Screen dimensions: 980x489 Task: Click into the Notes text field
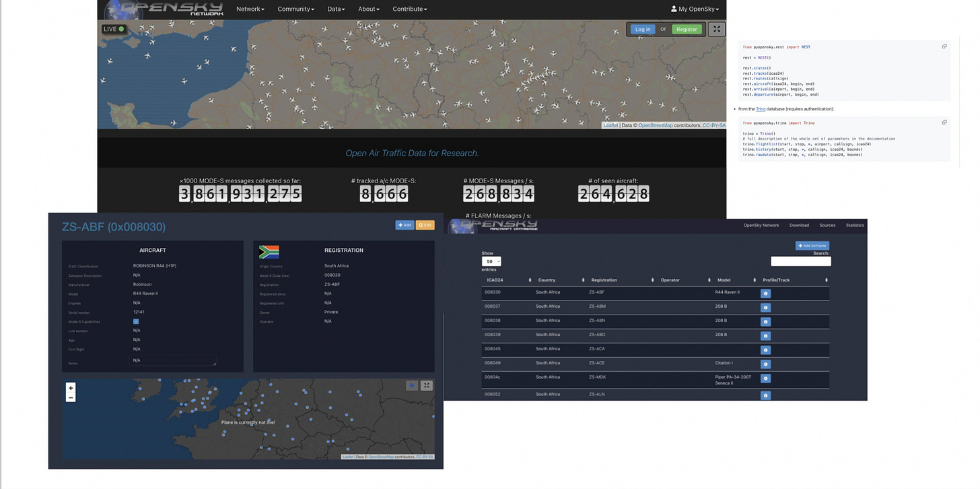[x=173, y=360]
